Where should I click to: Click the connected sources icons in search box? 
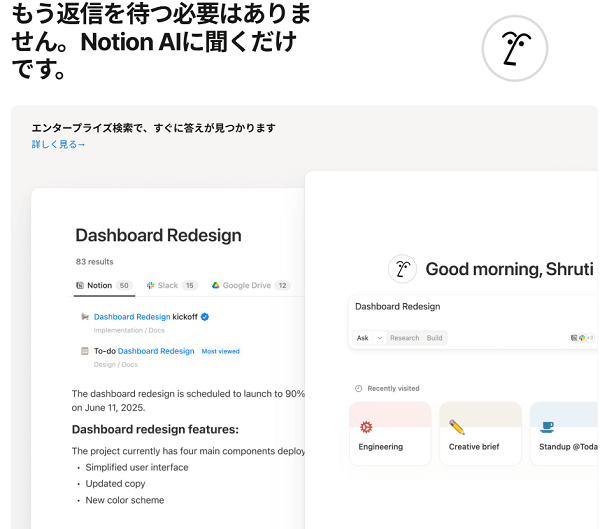click(581, 338)
